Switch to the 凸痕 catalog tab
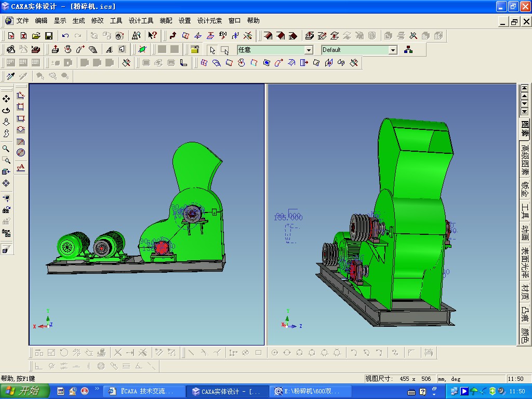The image size is (532, 399). click(525, 314)
